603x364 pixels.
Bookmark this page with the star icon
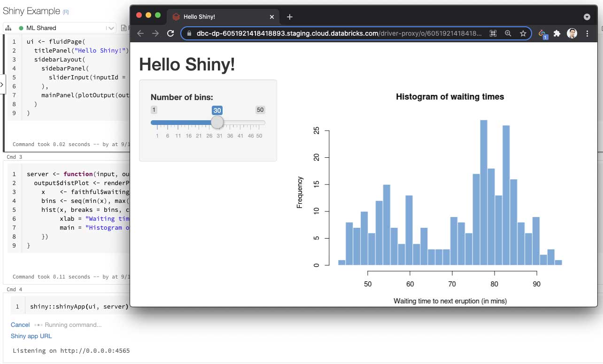point(523,33)
